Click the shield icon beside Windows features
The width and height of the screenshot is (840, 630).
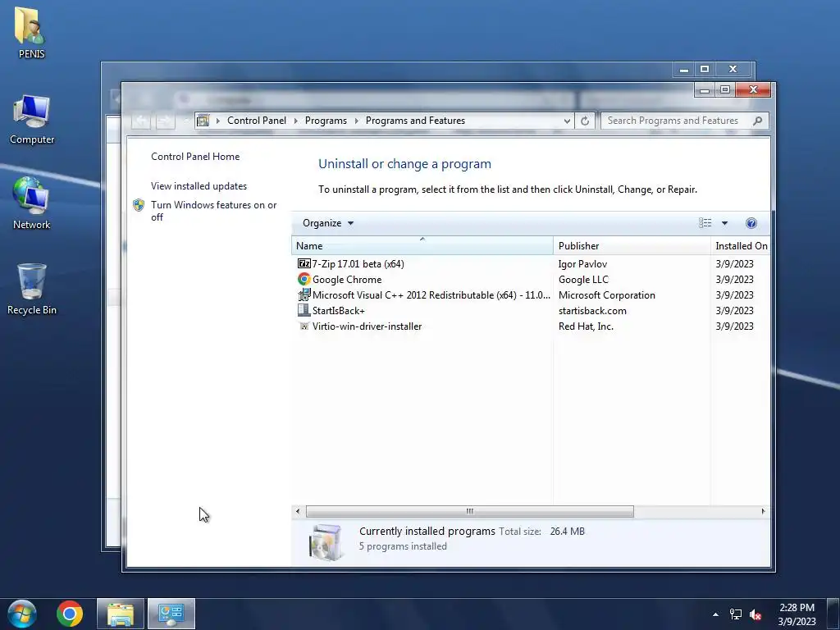[x=139, y=205]
